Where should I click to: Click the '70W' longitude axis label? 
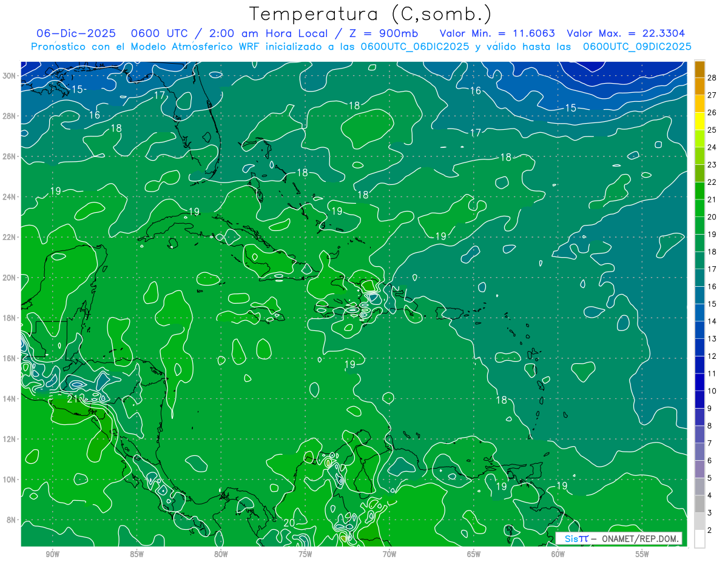click(389, 554)
